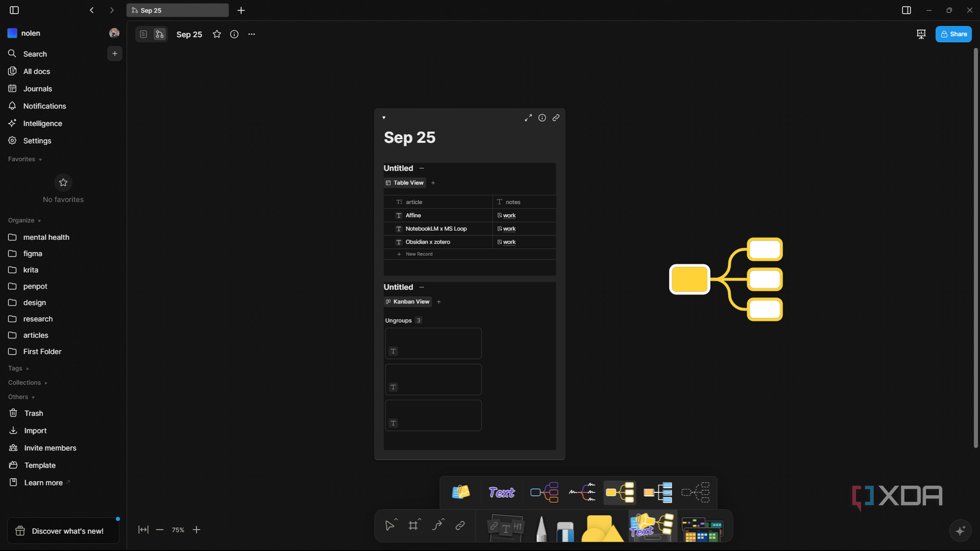Open the Sep 25 tab
This screenshot has height=551, width=980.
click(x=177, y=10)
